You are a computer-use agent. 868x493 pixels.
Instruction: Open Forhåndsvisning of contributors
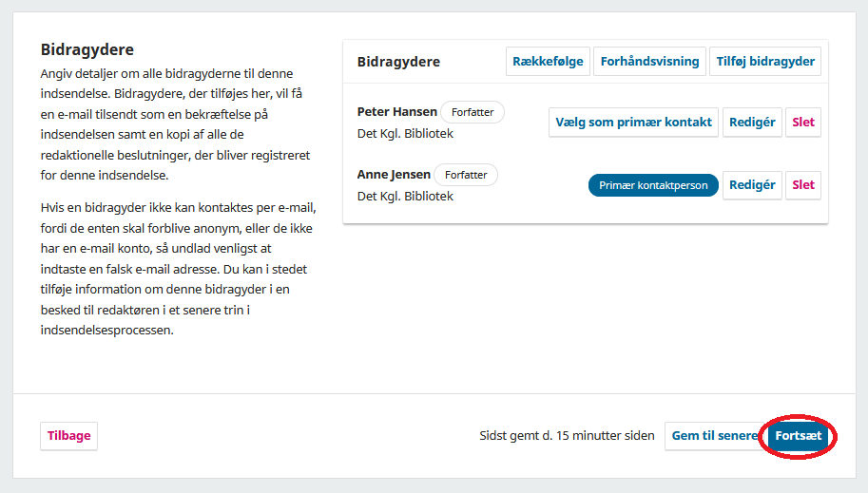(x=650, y=62)
